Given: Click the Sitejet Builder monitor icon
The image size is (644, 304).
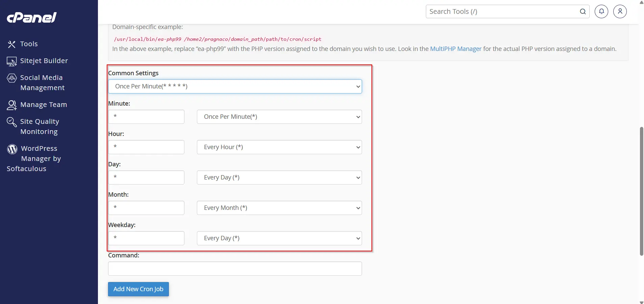Looking at the screenshot, I should point(12,61).
